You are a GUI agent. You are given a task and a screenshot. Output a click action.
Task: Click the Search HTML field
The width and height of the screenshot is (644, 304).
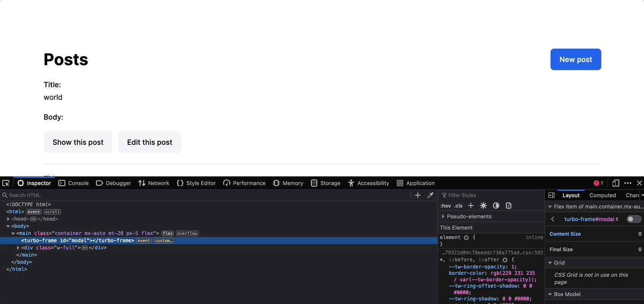point(205,195)
